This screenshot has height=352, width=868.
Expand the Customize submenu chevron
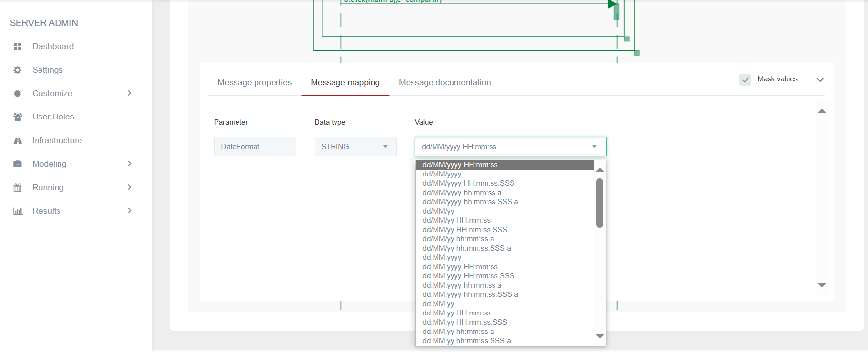(129, 93)
